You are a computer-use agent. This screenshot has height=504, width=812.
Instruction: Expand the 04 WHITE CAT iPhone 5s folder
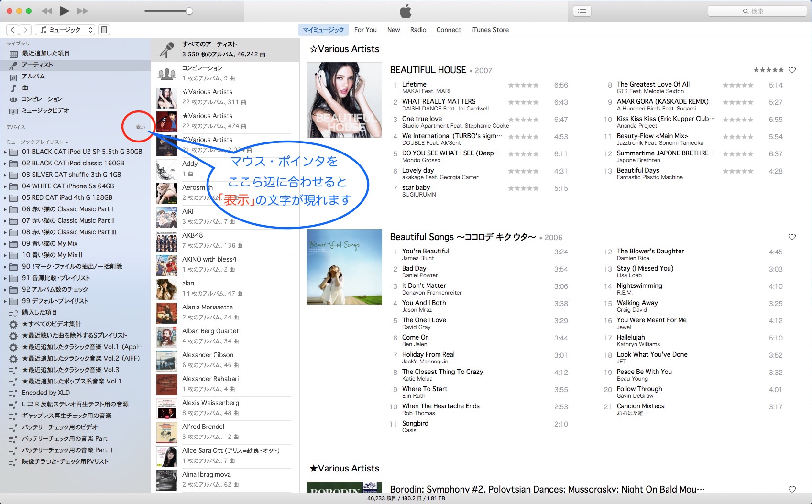(5, 186)
